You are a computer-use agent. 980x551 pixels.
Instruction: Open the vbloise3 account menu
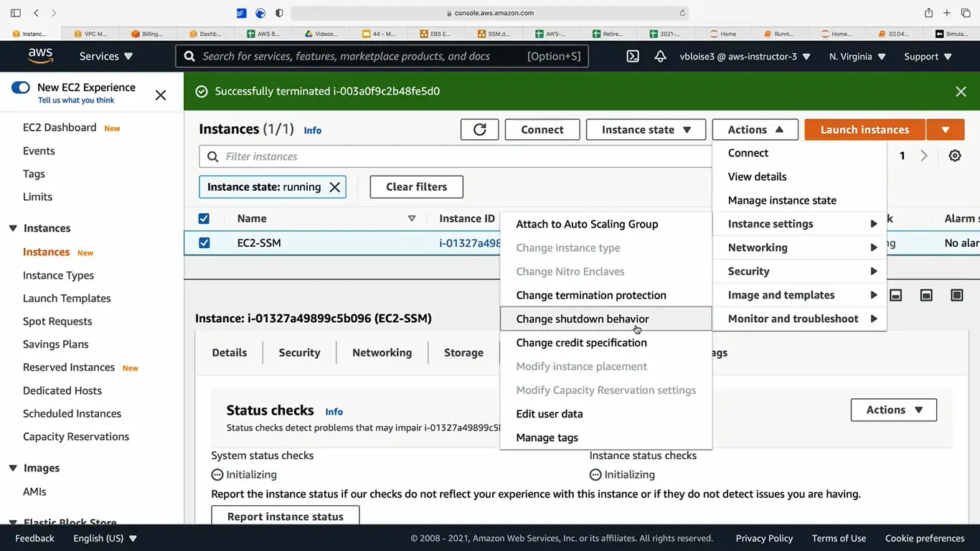point(745,56)
